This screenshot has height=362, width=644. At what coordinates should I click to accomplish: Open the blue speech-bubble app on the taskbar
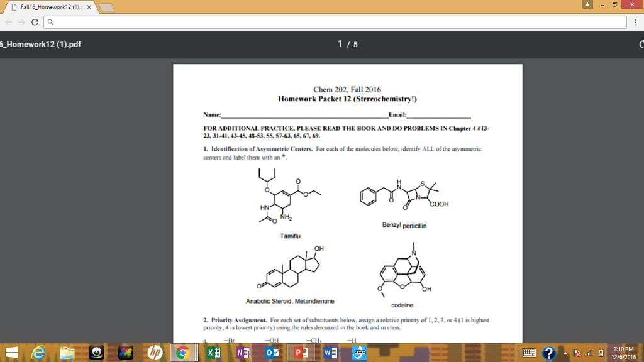[359, 353]
